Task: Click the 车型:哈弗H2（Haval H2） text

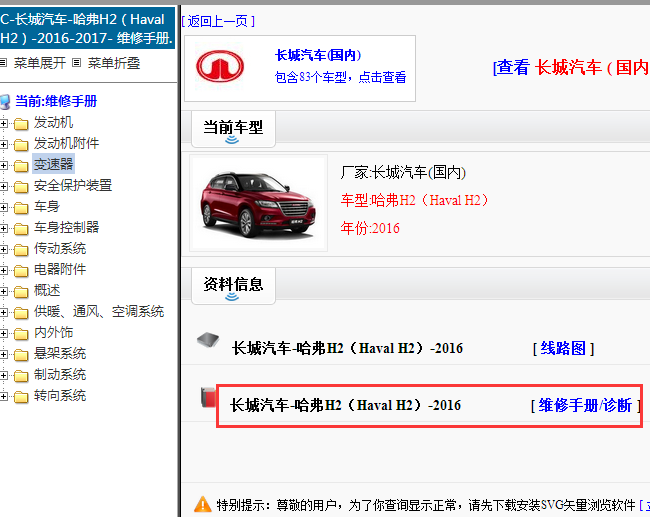Action: (x=415, y=200)
